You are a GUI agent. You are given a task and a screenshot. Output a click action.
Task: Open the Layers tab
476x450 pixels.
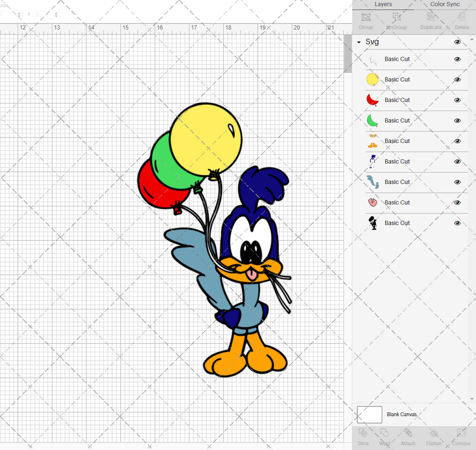click(x=383, y=4)
